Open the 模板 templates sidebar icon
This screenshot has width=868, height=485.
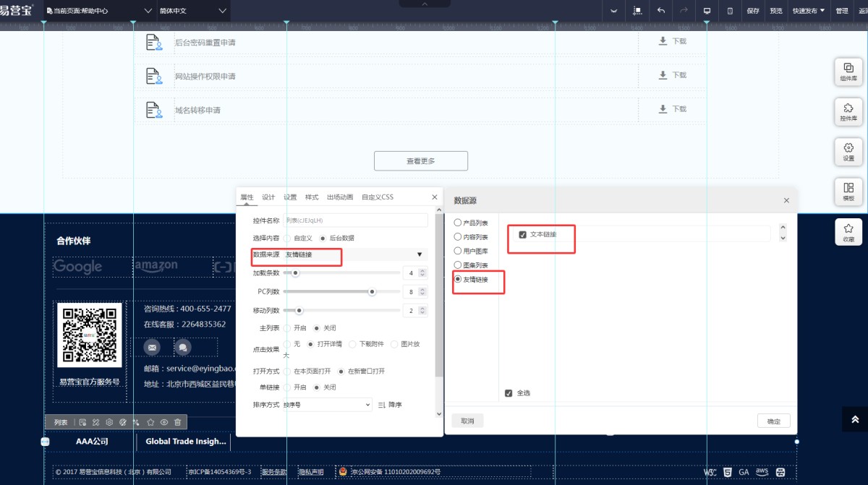[x=848, y=192]
